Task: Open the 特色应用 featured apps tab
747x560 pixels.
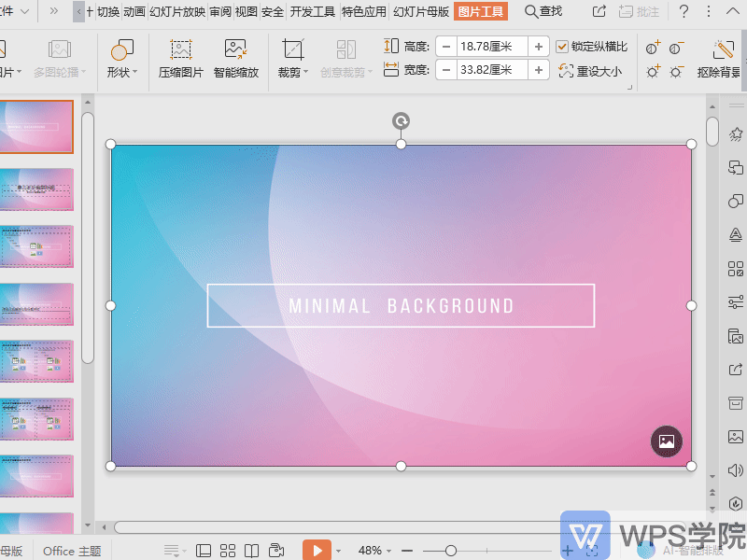Action: point(364,11)
